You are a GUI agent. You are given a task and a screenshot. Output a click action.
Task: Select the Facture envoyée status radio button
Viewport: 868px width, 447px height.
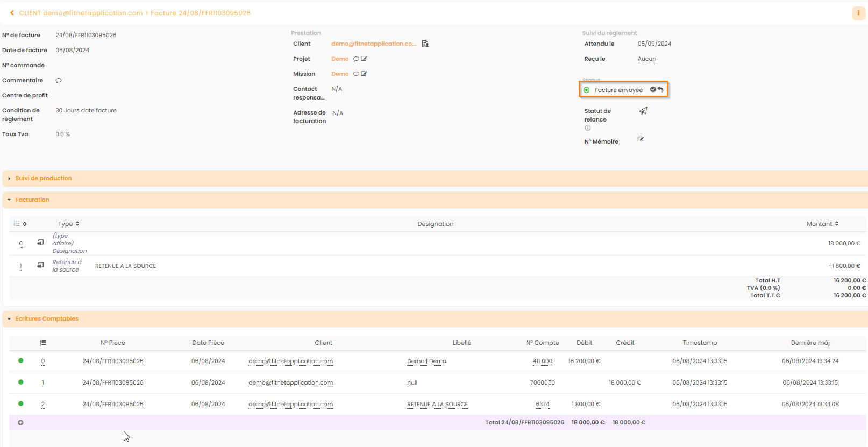[587, 90]
